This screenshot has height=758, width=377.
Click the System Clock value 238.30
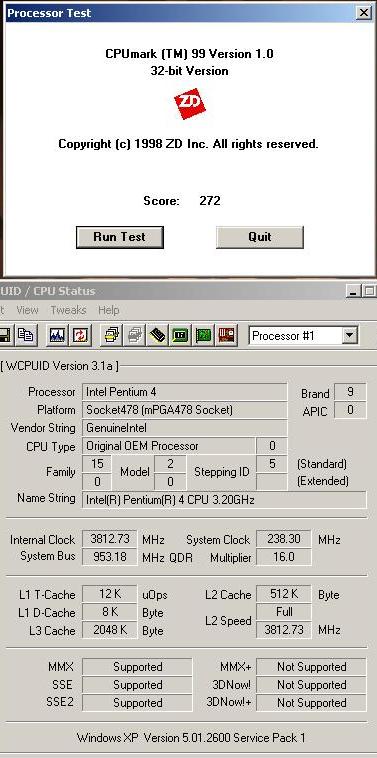click(x=284, y=539)
